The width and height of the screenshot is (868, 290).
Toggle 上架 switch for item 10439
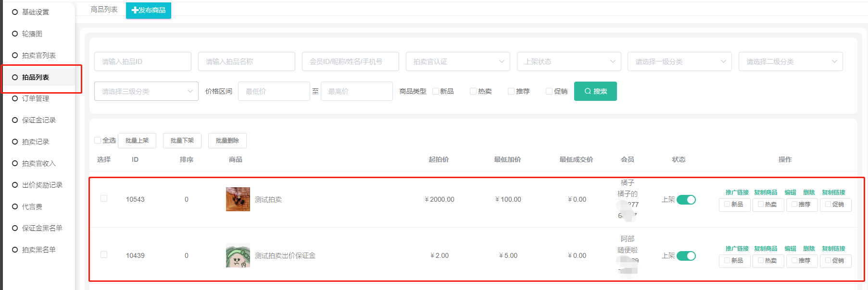pos(686,256)
